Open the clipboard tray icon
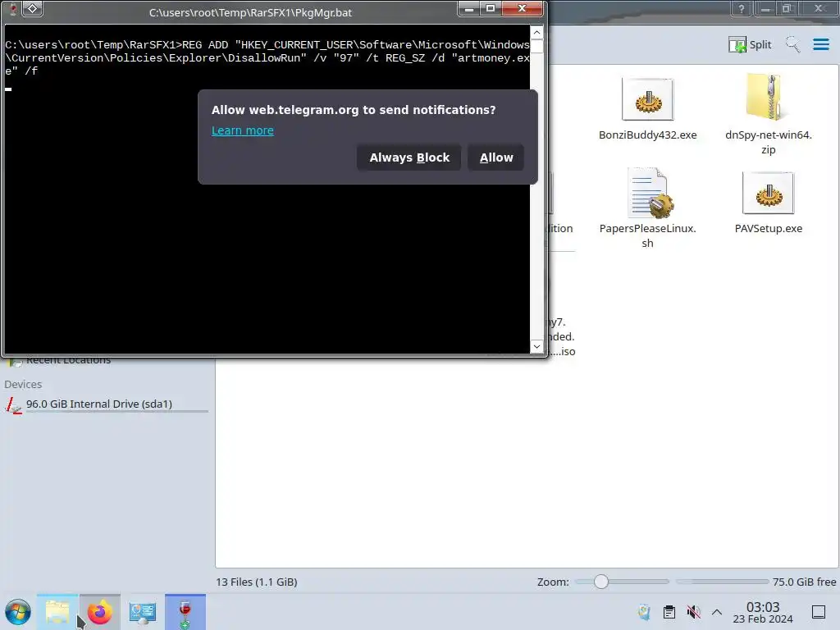840x630 pixels. 669,612
